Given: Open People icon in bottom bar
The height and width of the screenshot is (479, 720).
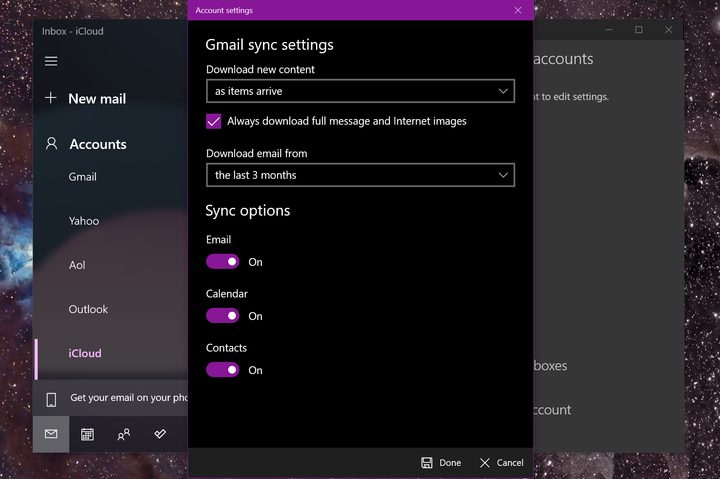Looking at the screenshot, I should tap(124, 434).
